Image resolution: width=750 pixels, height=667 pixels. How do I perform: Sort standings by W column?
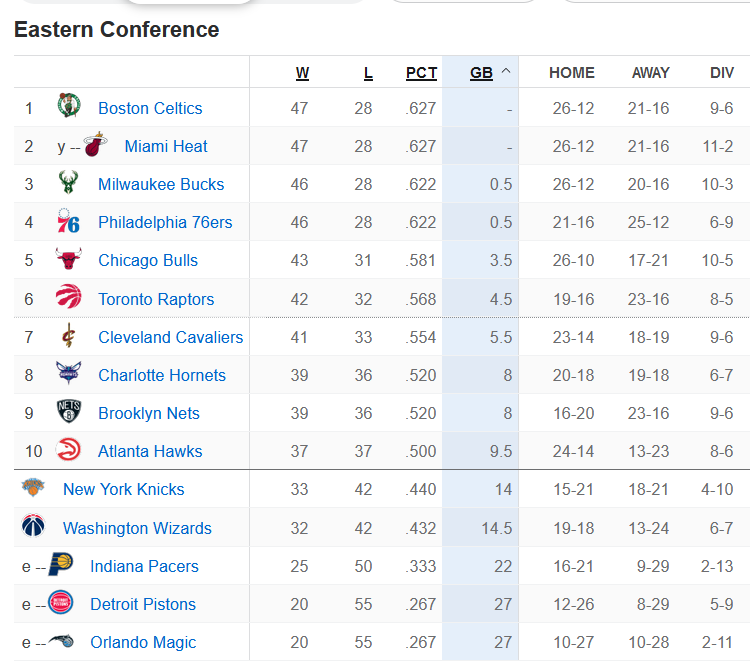(x=302, y=73)
